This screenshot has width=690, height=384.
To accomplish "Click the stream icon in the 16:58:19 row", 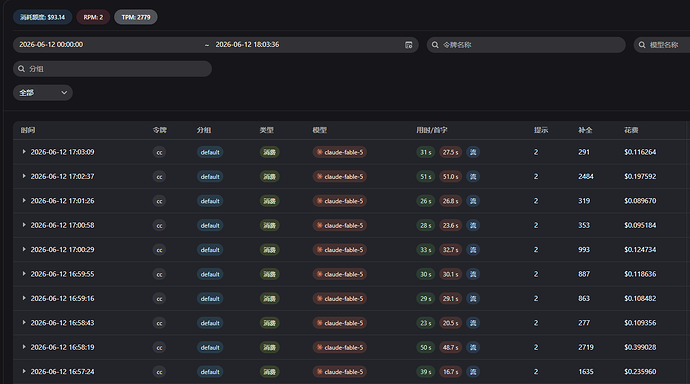I will tap(473, 347).
